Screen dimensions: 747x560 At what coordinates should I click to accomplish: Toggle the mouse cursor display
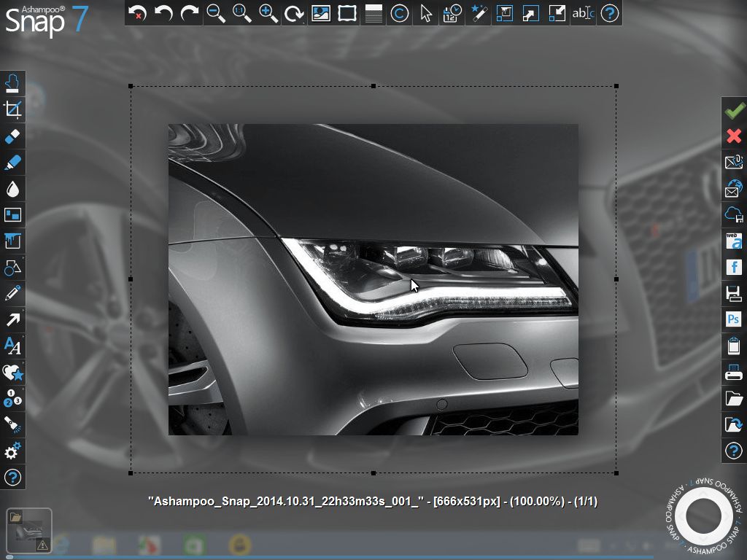click(x=426, y=13)
